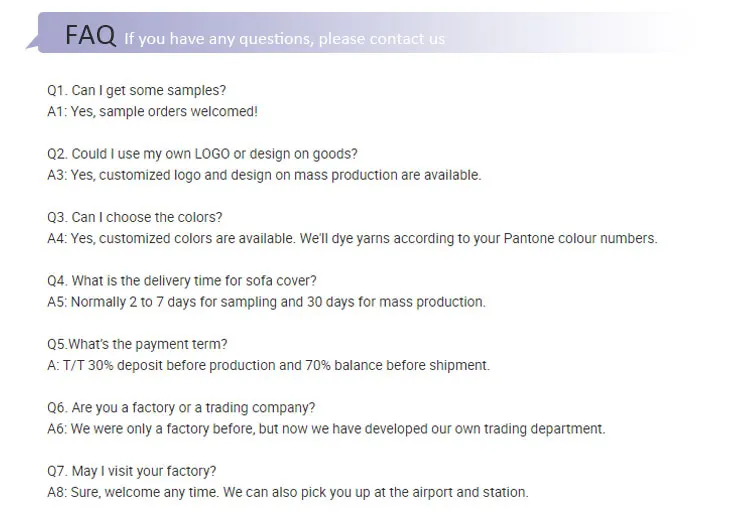Select question Q5 about the payment term

[x=137, y=344]
